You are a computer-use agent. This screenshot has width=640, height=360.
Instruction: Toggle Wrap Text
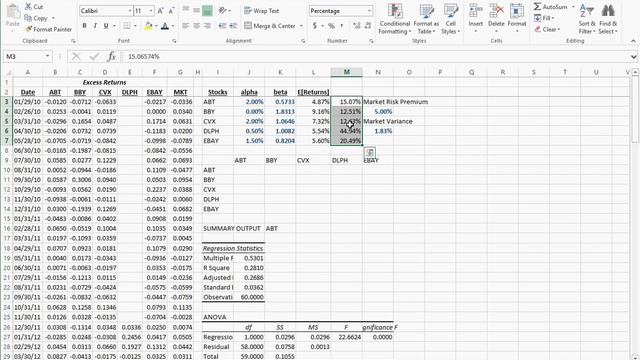tap(262, 11)
